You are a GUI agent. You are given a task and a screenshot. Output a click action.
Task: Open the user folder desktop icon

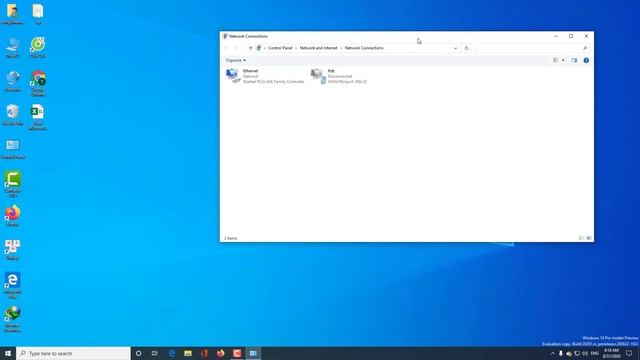tap(13, 14)
